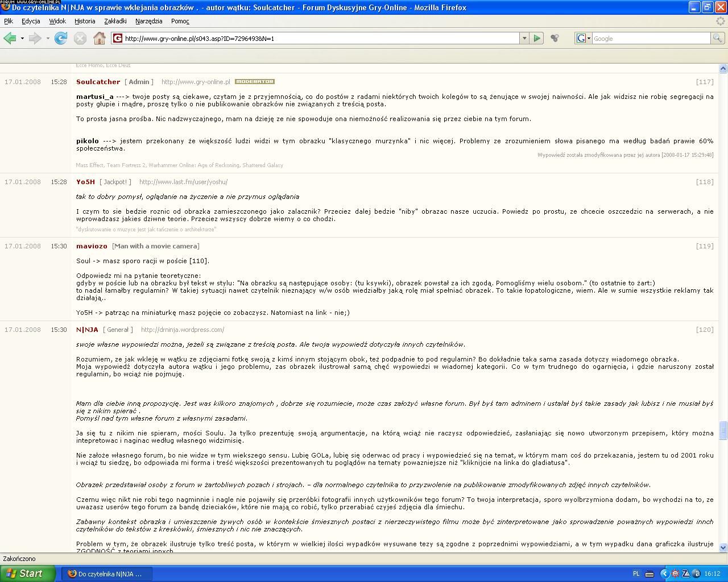
Task: Expand the address bar URL dropdown
Action: (524, 38)
